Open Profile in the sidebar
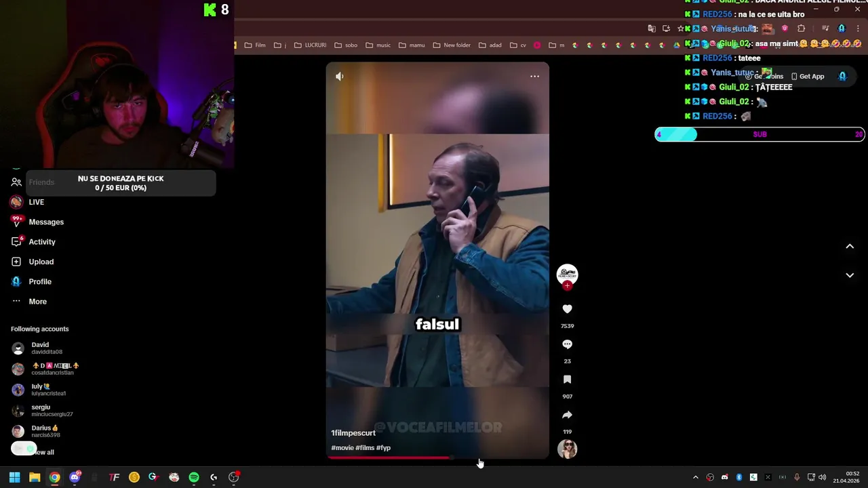 point(31,281)
